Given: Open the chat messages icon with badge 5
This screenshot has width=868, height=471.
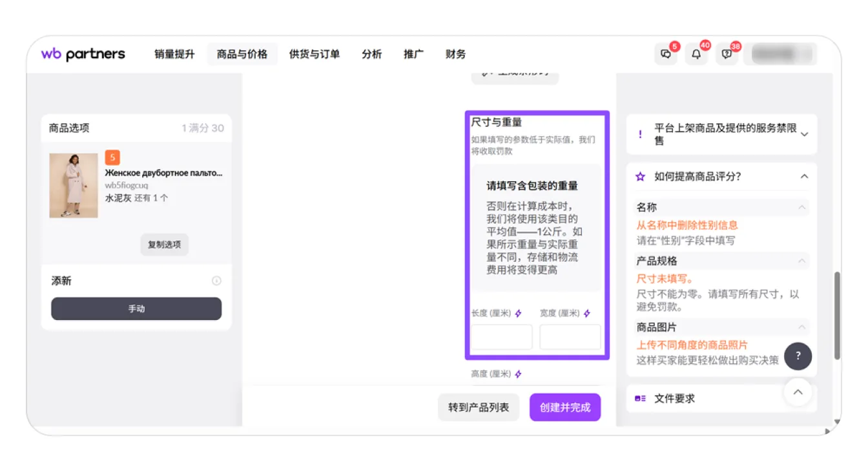Looking at the screenshot, I should tap(666, 54).
